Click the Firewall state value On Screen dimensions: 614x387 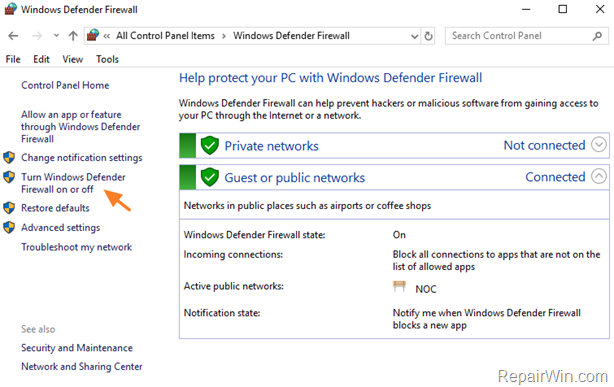click(x=399, y=235)
